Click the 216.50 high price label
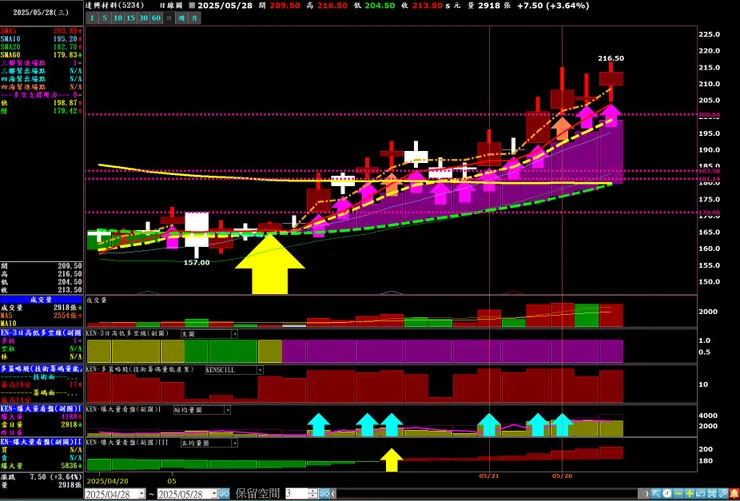 click(x=611, y=58)
